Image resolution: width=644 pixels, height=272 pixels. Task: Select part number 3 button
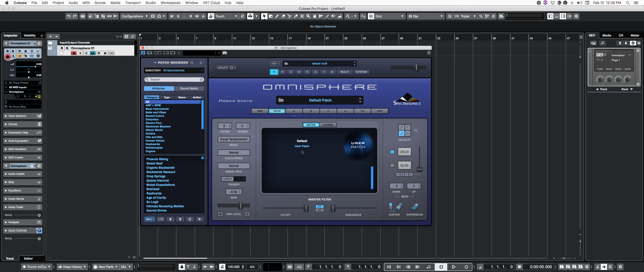pos(291,72)
